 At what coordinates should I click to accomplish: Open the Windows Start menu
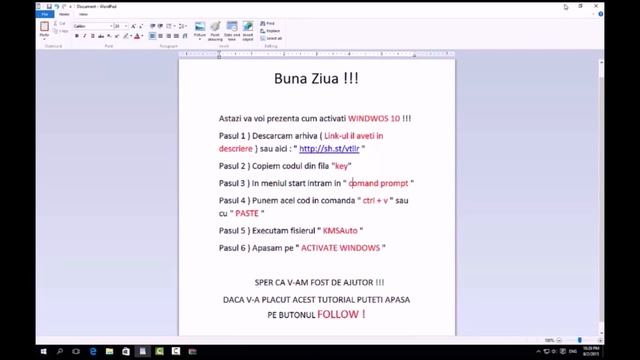[43, 351]
